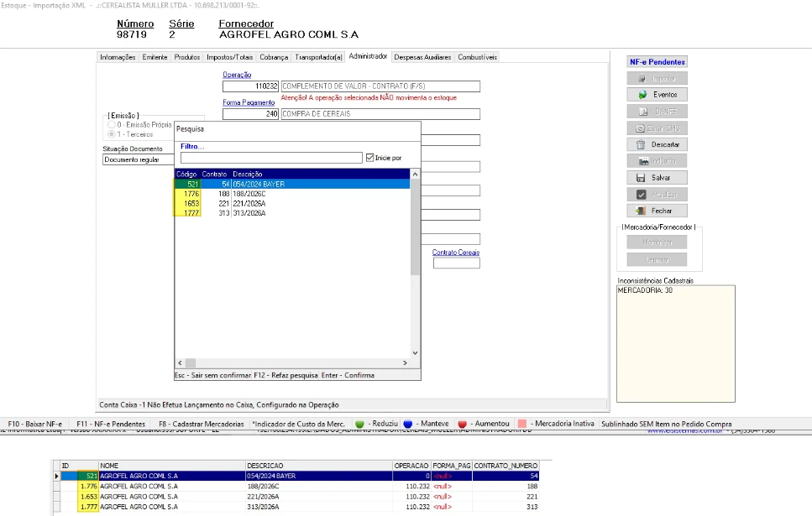Click the Importar button icon
Viewport: 812px width, 516px height.
(642, 79)
